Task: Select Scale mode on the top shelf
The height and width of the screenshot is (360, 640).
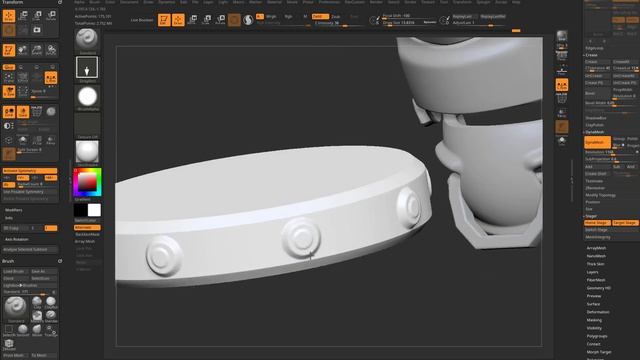Action: point(207,20)
